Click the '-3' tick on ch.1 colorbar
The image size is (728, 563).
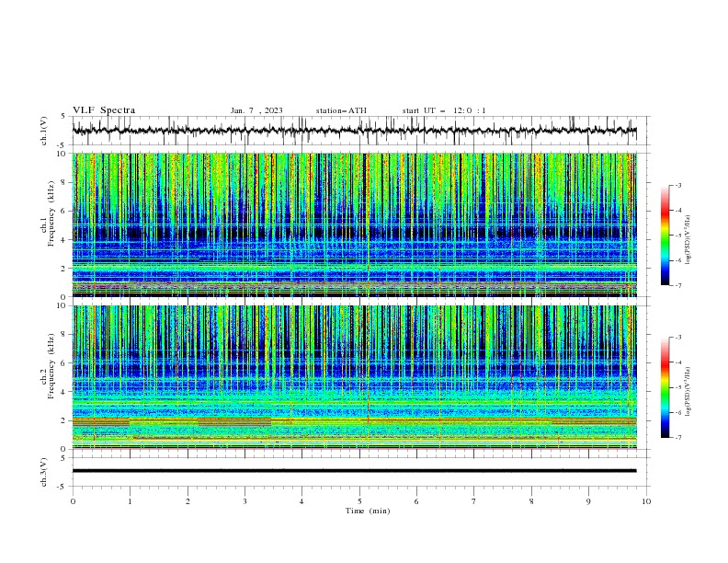[x=677, y=185]
